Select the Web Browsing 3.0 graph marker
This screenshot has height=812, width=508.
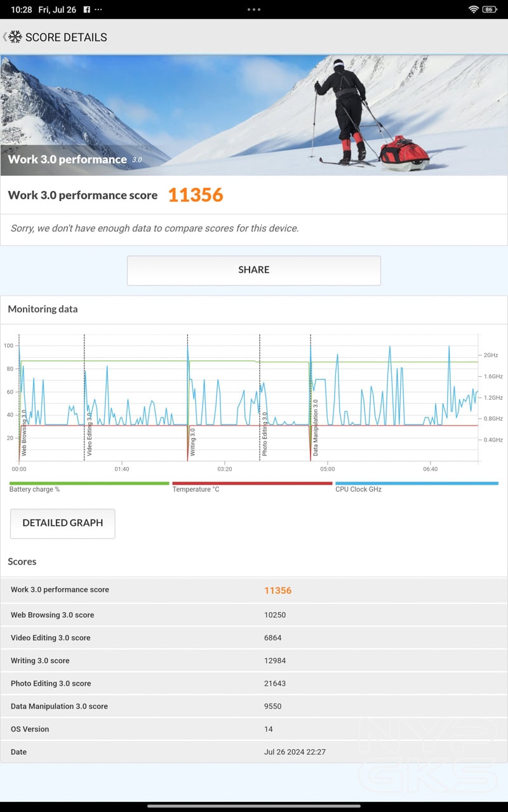click(24, 433)
